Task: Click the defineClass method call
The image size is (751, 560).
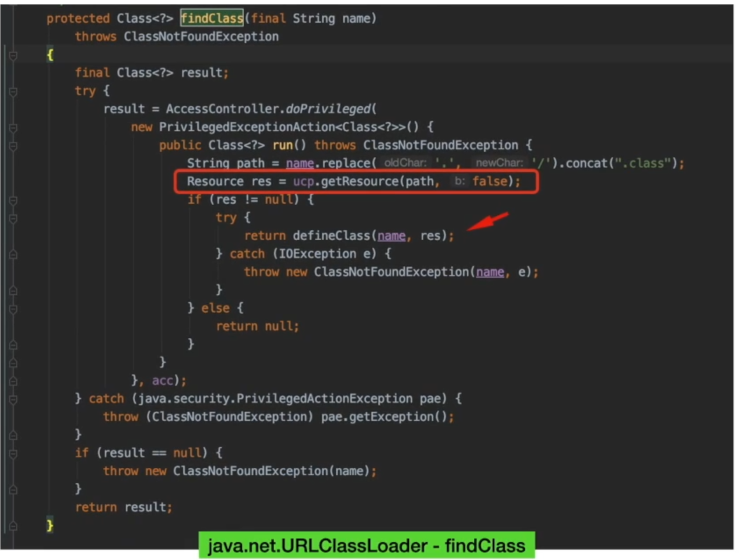Action: [x=331, y=235]
